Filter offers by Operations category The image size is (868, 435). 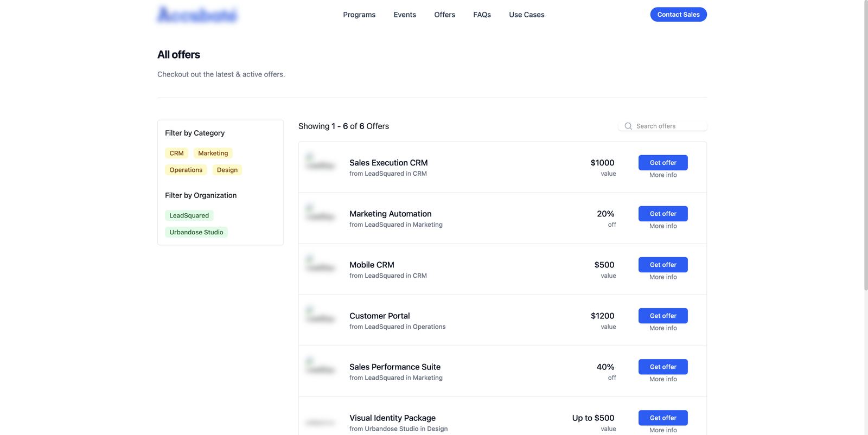(x=186, y=170)
